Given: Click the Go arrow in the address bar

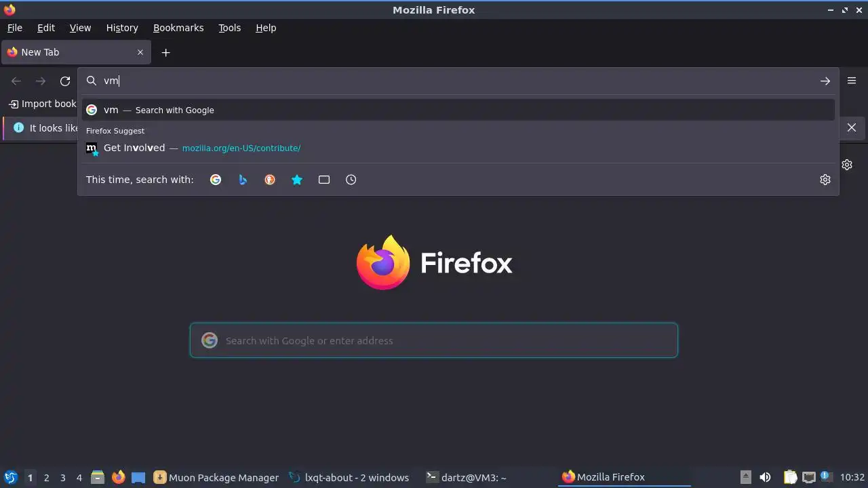Looking at the screenshot, I should (x=825, y=81).
